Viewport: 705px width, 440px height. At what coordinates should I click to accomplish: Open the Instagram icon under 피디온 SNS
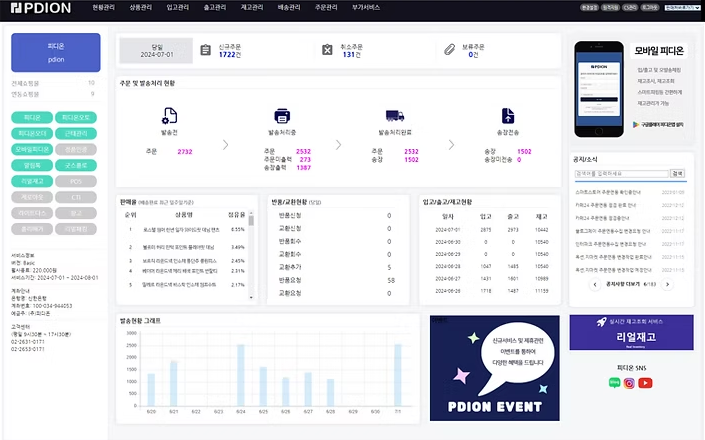629,383
